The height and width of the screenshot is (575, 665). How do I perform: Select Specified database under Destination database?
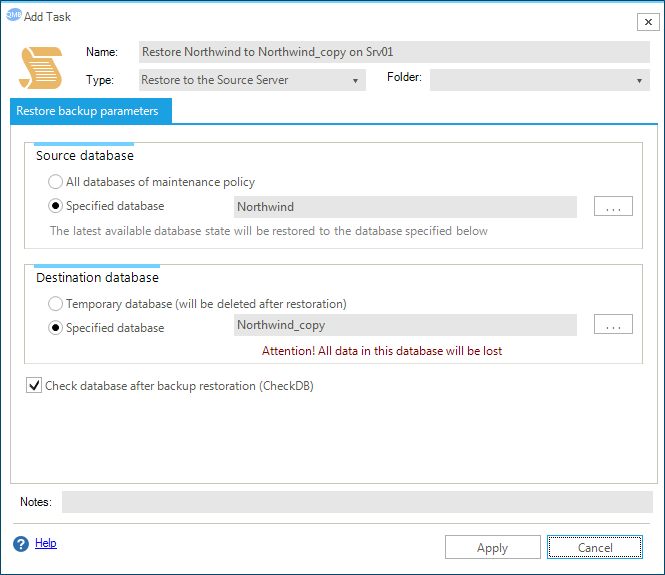coord(56,327)
